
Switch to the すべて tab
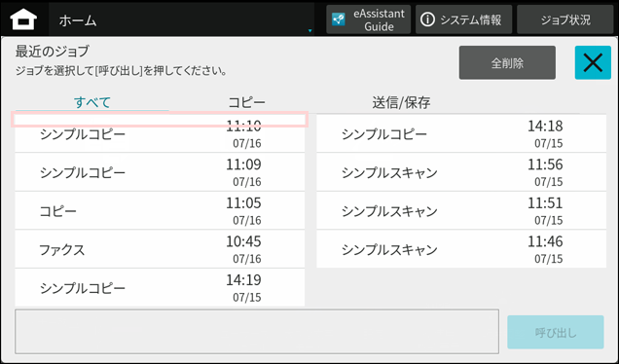92,102
